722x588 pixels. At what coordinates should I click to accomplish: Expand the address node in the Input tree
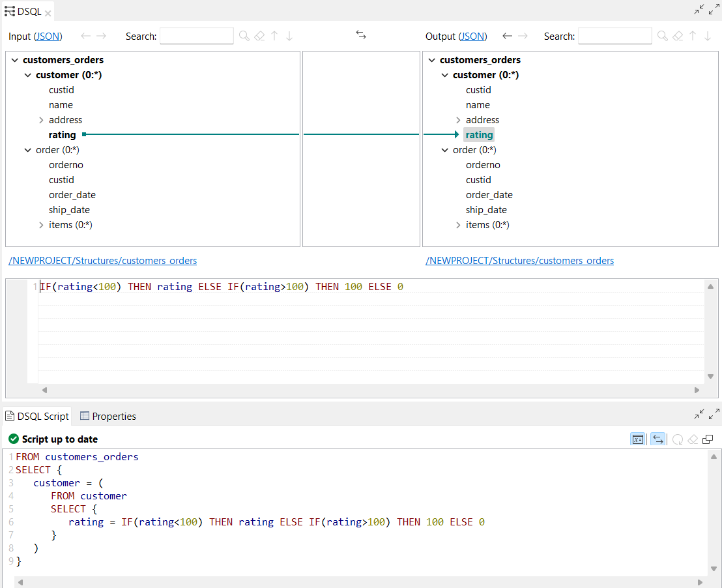coord(40,119)
